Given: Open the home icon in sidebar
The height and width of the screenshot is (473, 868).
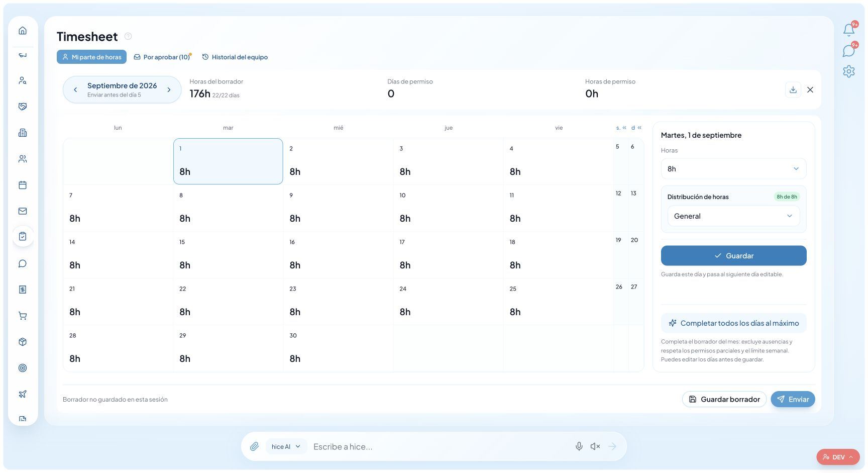Looking at the screenshot, I should coord(23,31).
